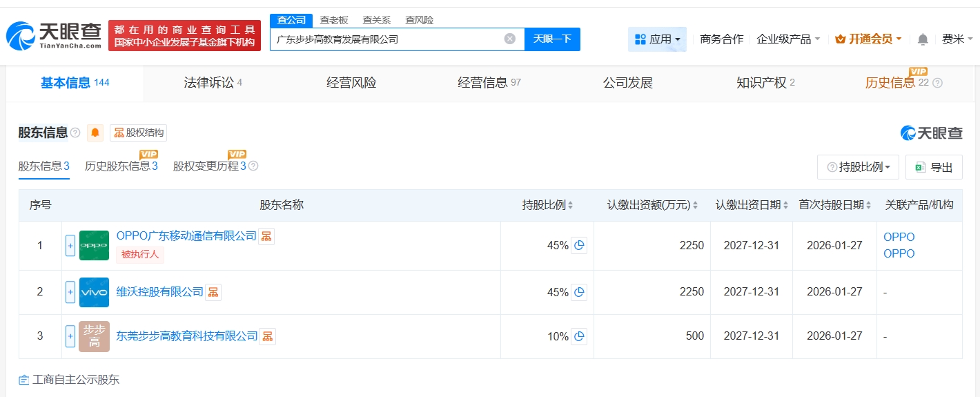View pie chart for 维沃控股 45% share
980x397 pixels.
580,292
